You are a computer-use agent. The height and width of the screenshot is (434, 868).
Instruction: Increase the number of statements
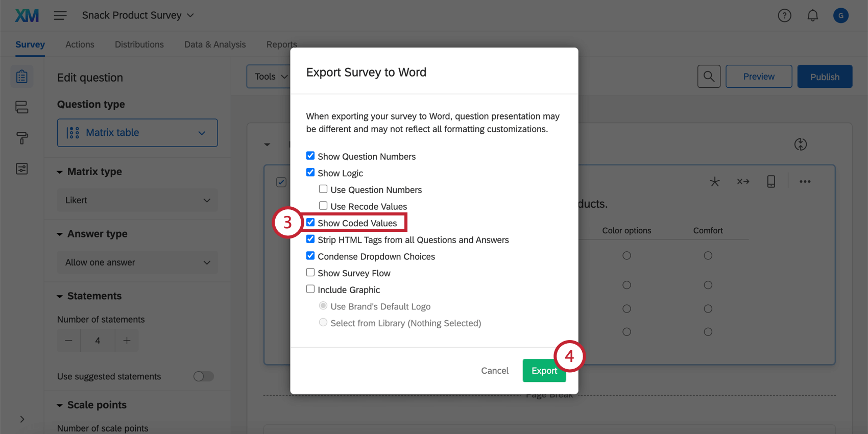127,341
